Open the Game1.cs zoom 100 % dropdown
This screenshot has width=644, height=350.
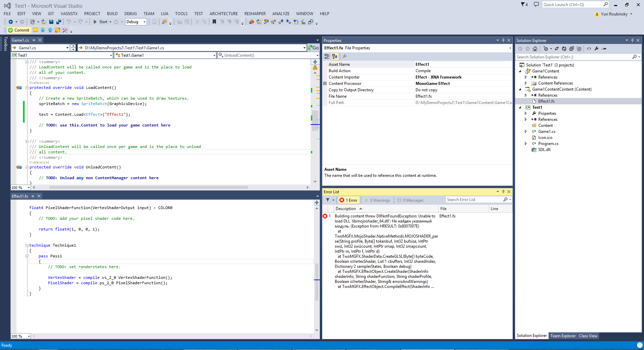tap(21, 188)
